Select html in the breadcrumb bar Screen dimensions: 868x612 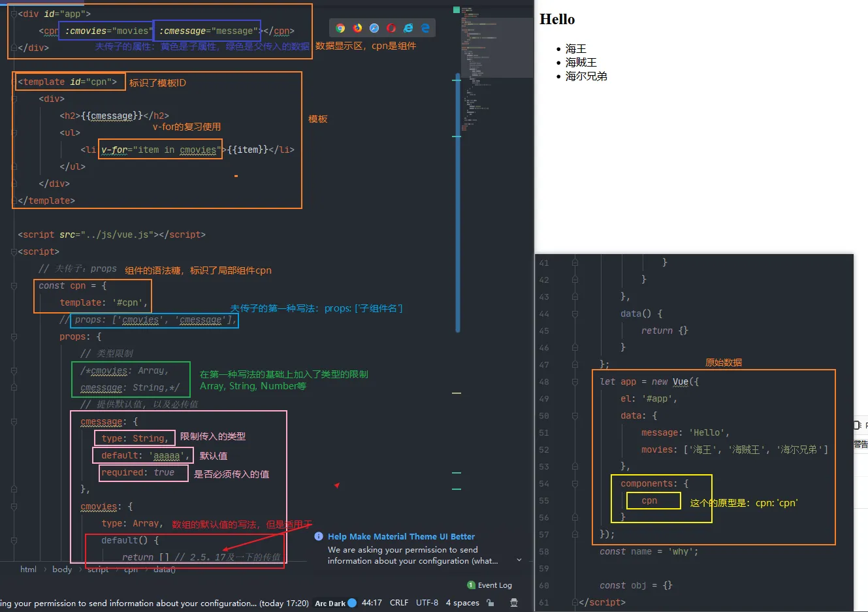[x=28, y=570]
